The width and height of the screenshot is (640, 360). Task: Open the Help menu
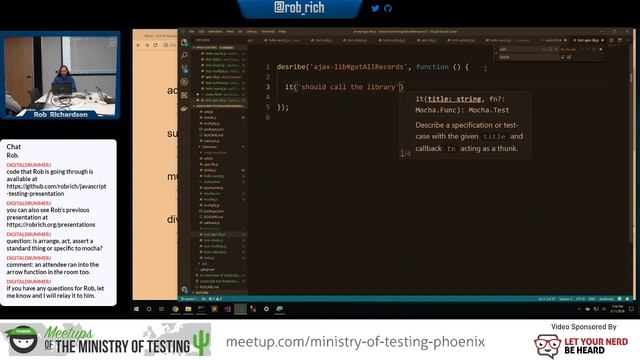click(282, 31)
